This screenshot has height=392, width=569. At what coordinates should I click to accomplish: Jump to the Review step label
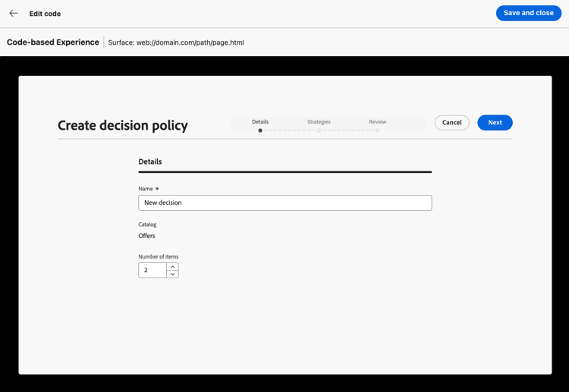pyautogui.click(x=378, y=122)
